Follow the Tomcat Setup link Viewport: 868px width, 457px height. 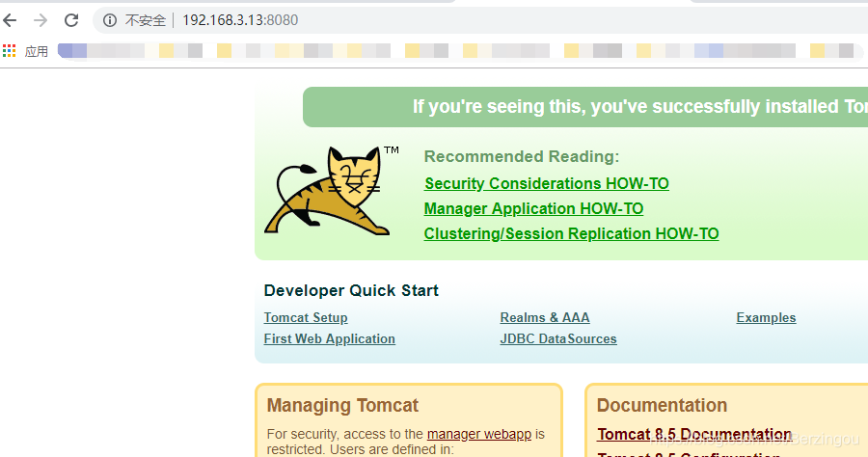306,317
